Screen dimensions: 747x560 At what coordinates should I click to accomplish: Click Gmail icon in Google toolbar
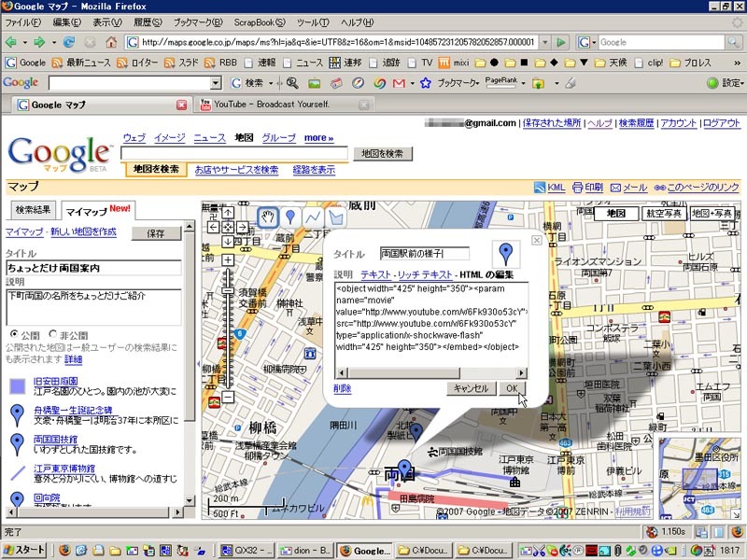pos(399,83)
